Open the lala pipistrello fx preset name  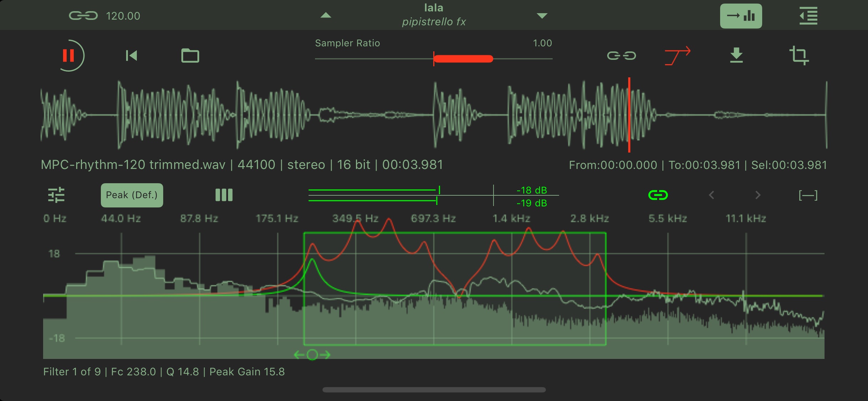434,15
